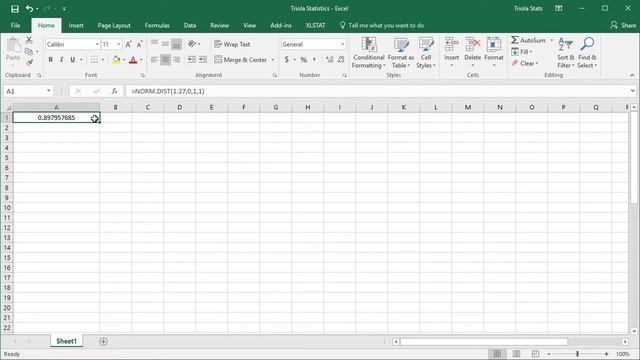Cut selection with scissors icon
640x360 pixels.
(29, 40)
